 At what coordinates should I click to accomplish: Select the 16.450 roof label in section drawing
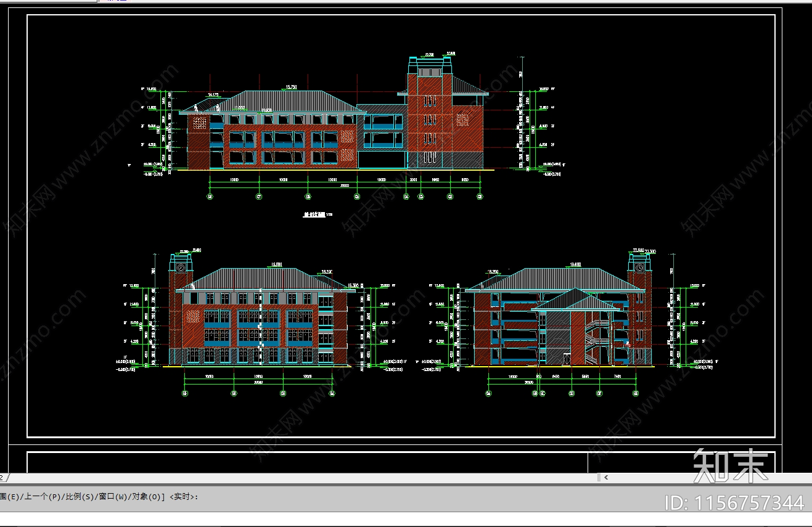coord(575,265)
